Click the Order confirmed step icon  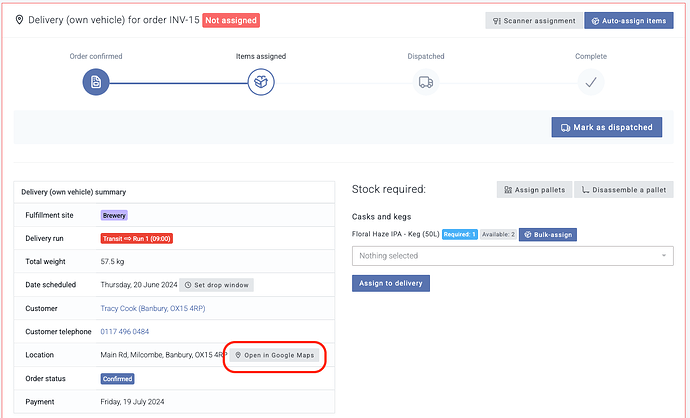tap(95, 82)
